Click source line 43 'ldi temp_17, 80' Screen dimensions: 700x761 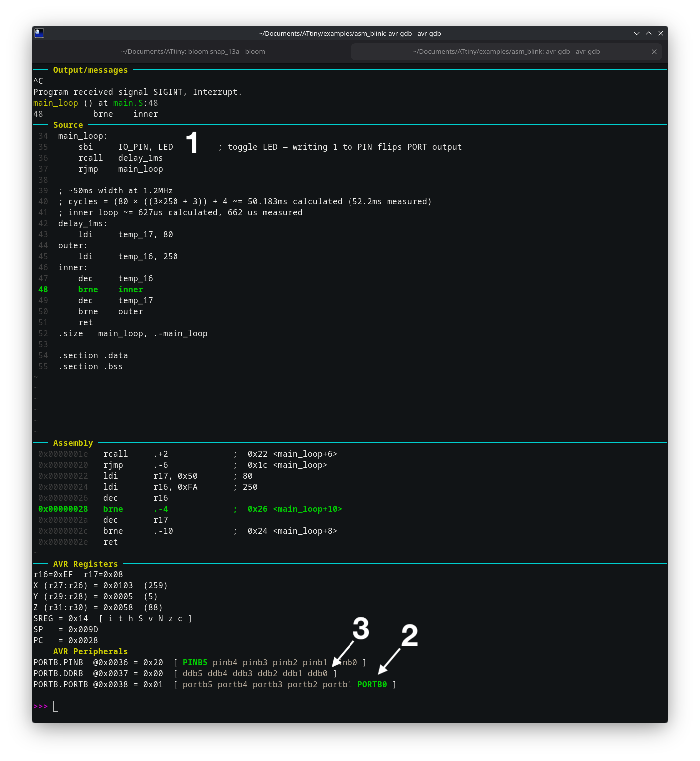pos(126,235)
